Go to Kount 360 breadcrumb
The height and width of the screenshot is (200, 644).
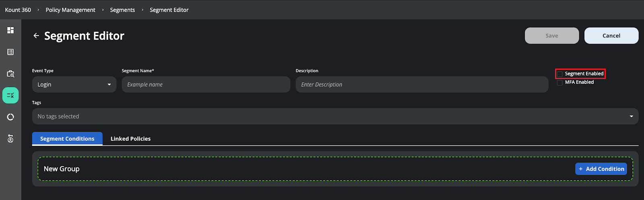[x=18, y=10]
